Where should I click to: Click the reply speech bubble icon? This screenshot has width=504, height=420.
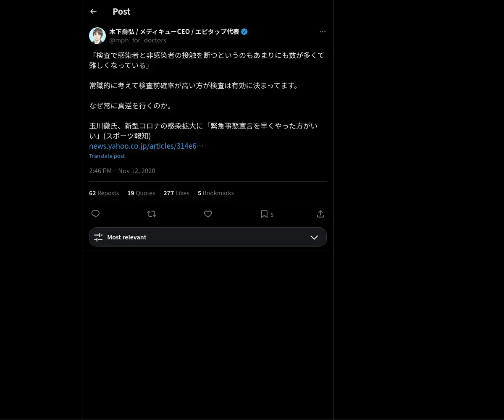(x=95, y=214)
